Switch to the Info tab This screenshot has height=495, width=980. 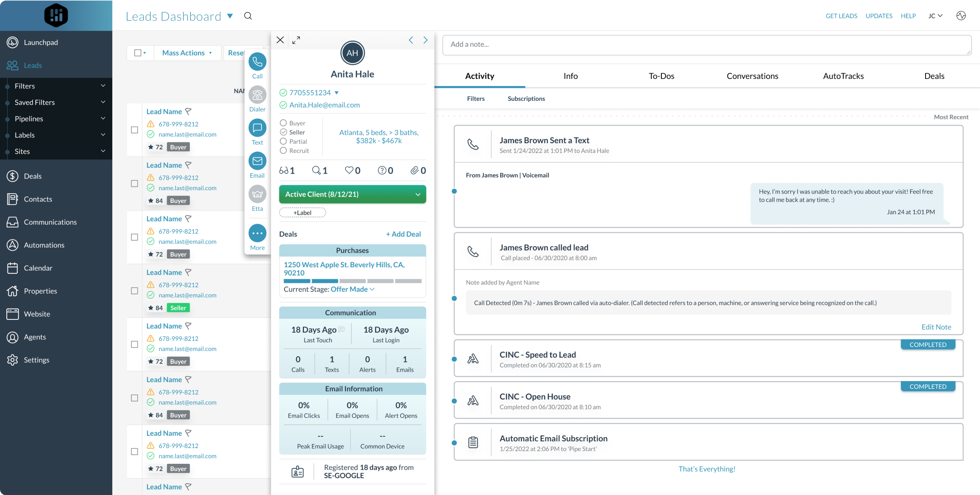(570, 76)
